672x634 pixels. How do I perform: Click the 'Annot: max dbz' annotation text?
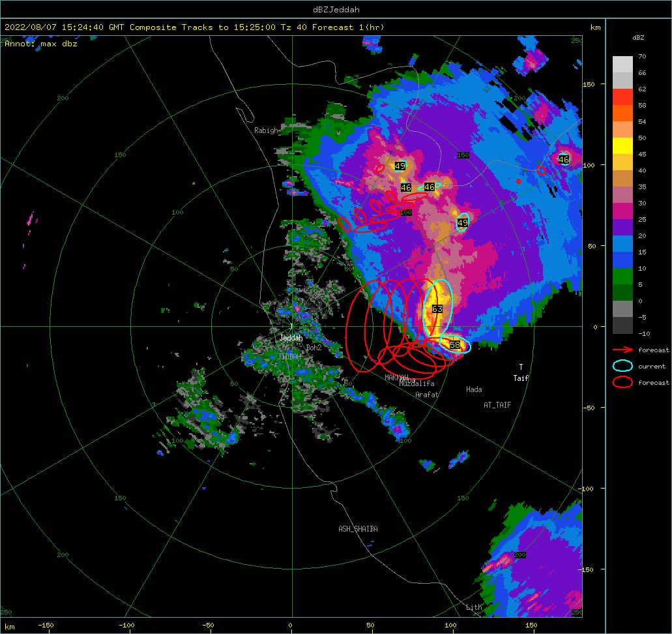tap(41, 43)
